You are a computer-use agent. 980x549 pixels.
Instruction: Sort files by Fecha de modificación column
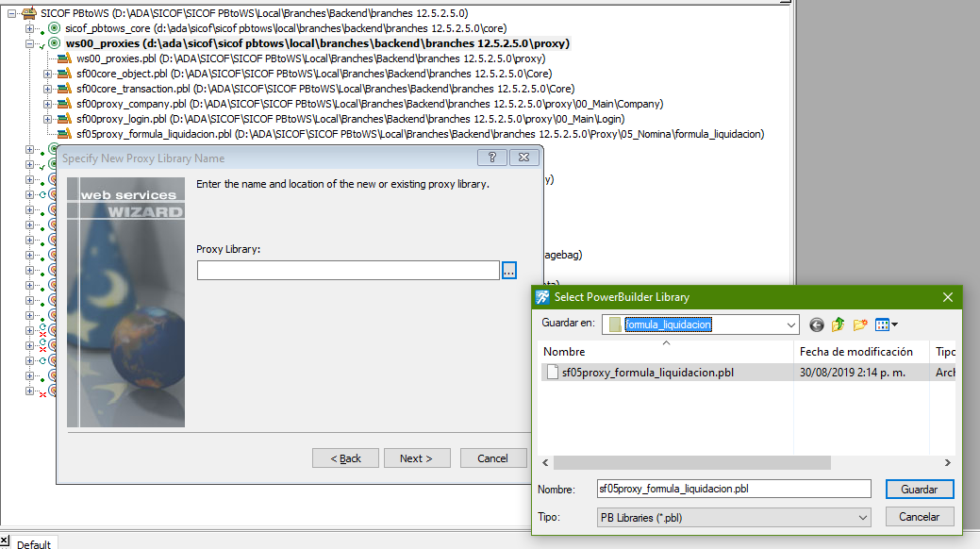pos(855,351)
